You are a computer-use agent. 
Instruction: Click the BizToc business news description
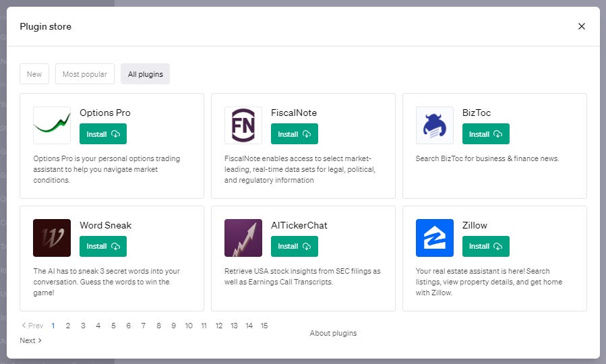click(x=487, y=158)
